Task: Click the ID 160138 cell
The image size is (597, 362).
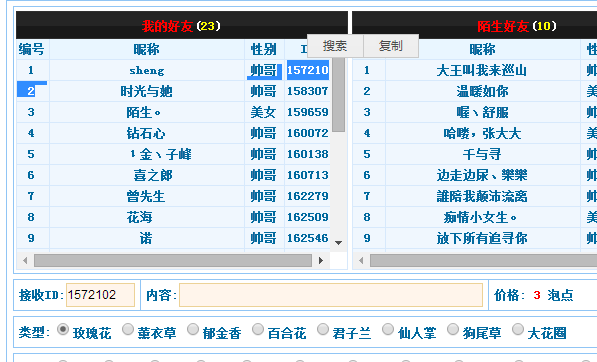Action: pos(308,154)
